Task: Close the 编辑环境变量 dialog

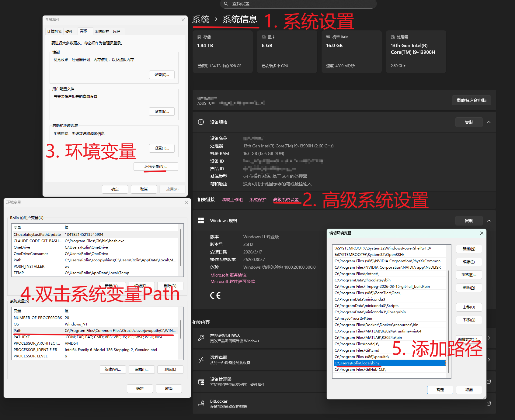Action: point(482,233)
